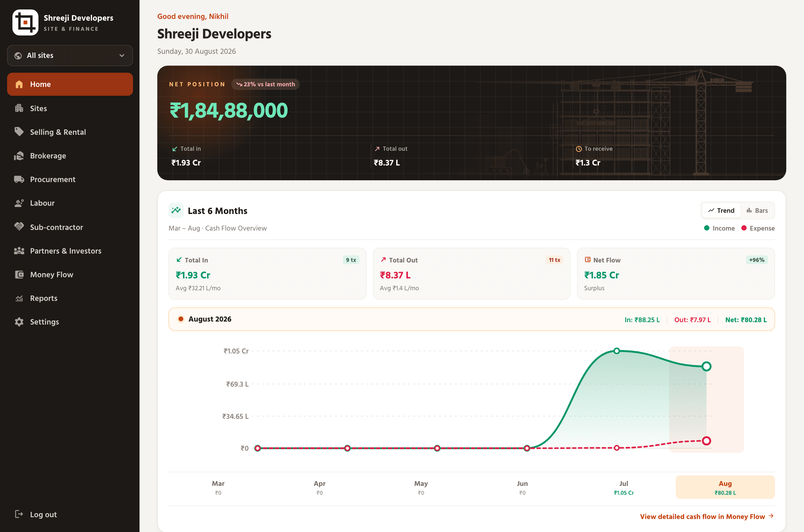Click the Settings gear icon
The image size is (804, 532).
pyautogui.click(x=19, y=322)
